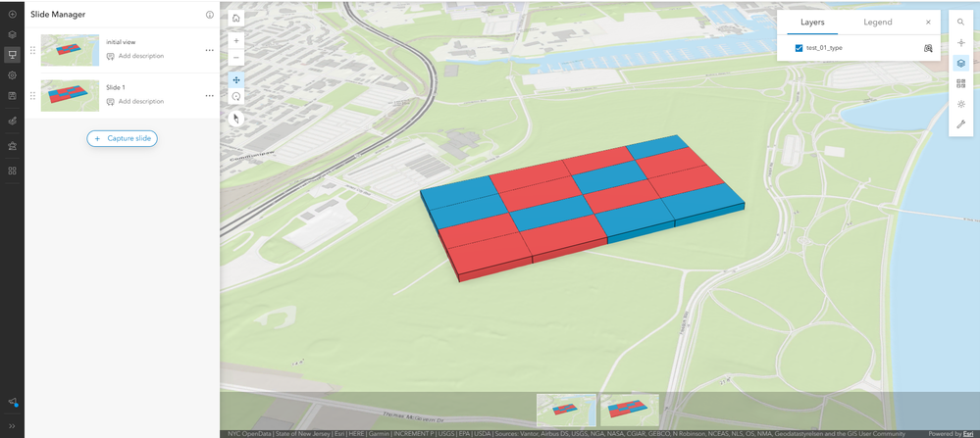Open the options menu for initial view slide
The width and height of the screenshot is (980, 438).
209,50
